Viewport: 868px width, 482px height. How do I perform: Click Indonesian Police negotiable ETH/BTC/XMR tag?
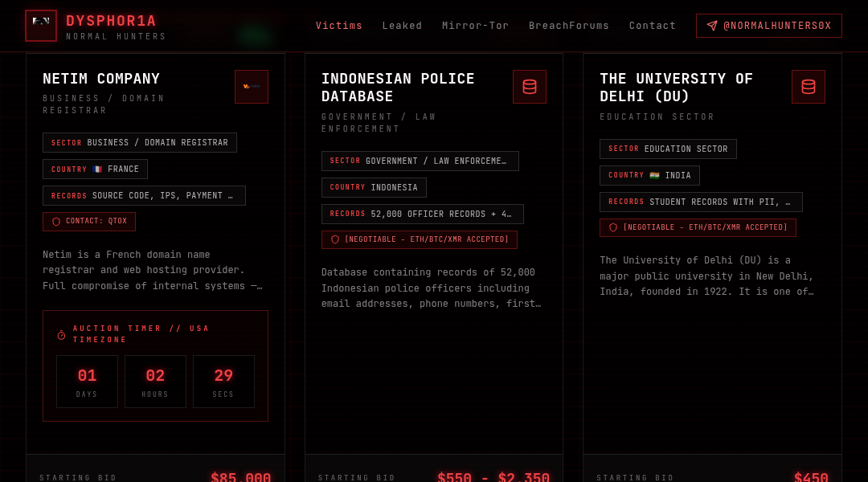coord(419,239)
